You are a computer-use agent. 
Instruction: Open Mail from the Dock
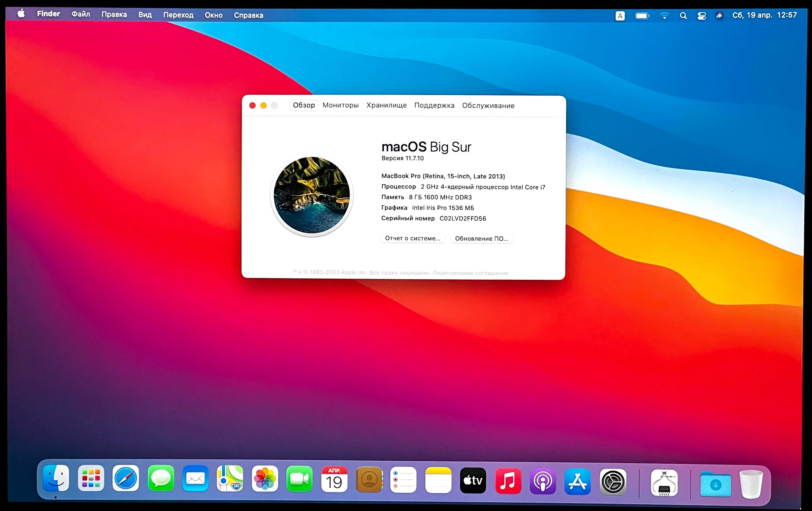click(196, 479)
